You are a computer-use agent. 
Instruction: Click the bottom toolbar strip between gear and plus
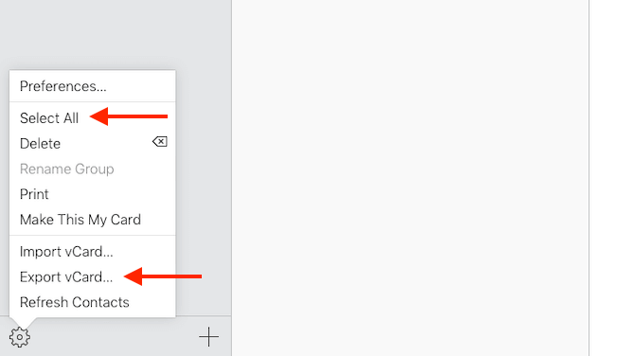pyautogui.click(x=115, y=337)
